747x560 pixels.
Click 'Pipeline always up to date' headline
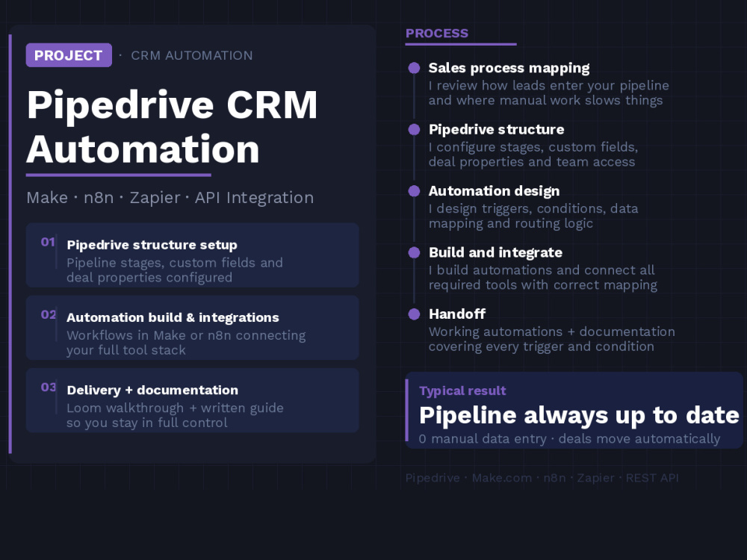(x=580, y=415)
